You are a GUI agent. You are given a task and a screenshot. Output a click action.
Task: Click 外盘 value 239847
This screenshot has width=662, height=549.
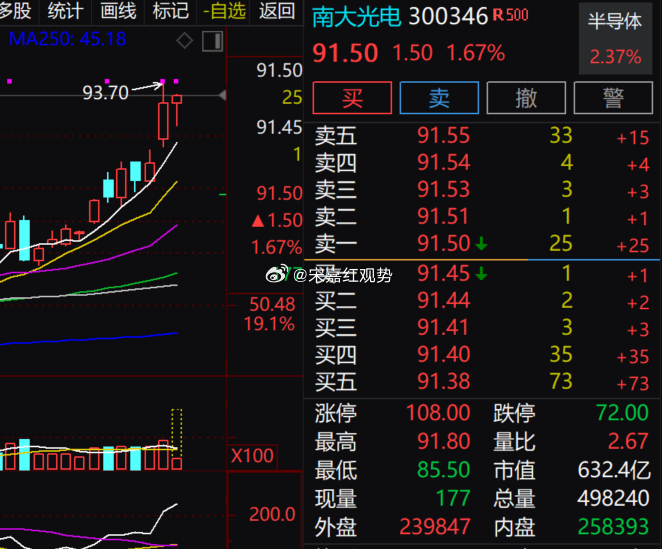coord(435,527)
